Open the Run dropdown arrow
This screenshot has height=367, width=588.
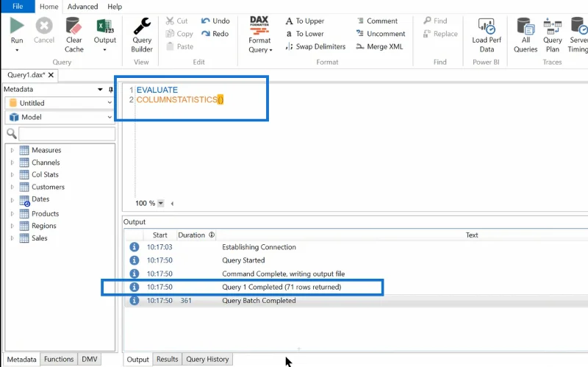(x=17, y=50)
